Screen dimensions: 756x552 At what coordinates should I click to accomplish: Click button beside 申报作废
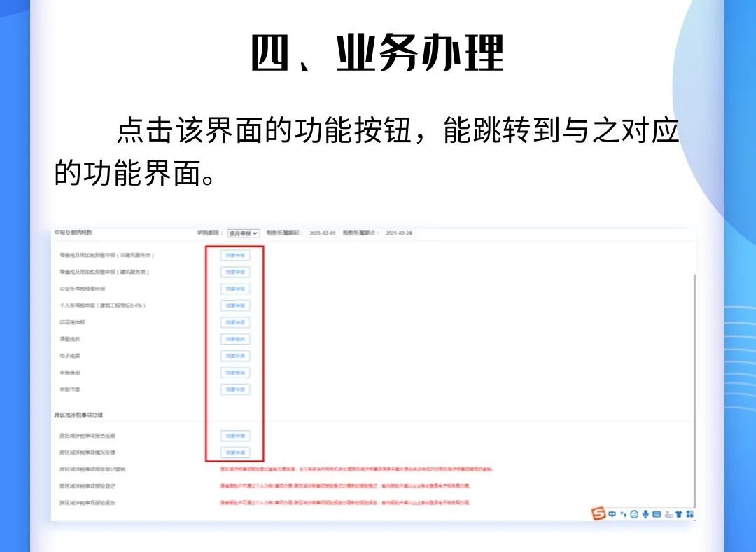click(235, 389)
